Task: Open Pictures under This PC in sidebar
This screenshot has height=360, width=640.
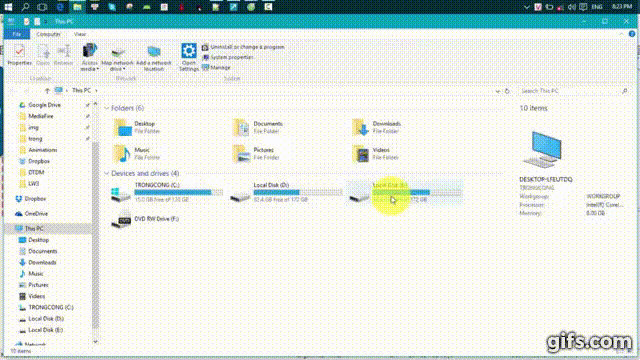Action: (38, 285)
